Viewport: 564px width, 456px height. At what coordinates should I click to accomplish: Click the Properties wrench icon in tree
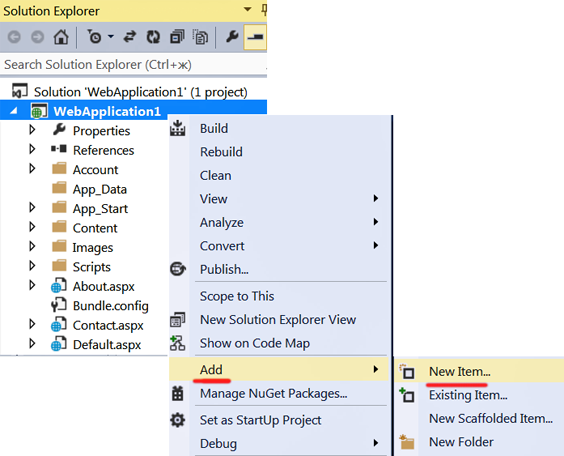[59, 129]
